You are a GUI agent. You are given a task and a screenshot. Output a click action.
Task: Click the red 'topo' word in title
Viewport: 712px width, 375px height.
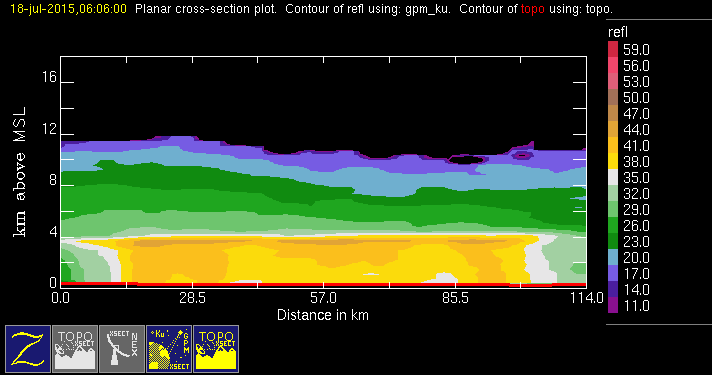pyautogui.click(x=533, y=9)
